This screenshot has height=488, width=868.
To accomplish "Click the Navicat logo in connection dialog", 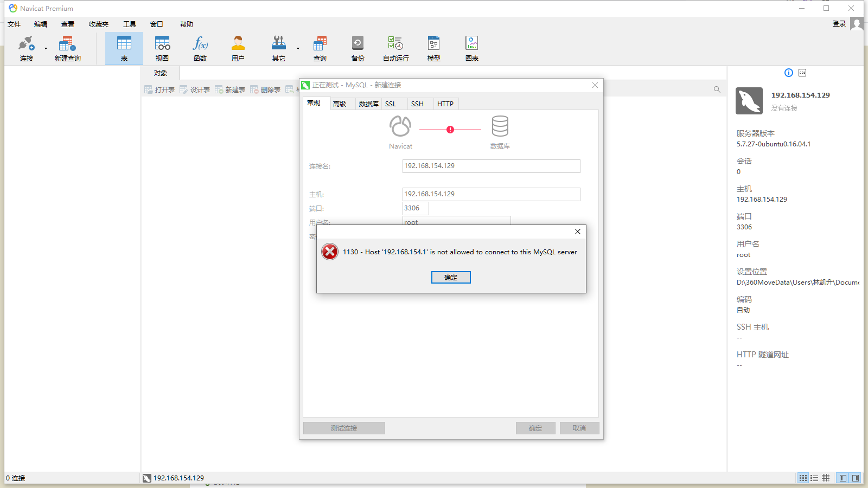I will click(400, 126).
